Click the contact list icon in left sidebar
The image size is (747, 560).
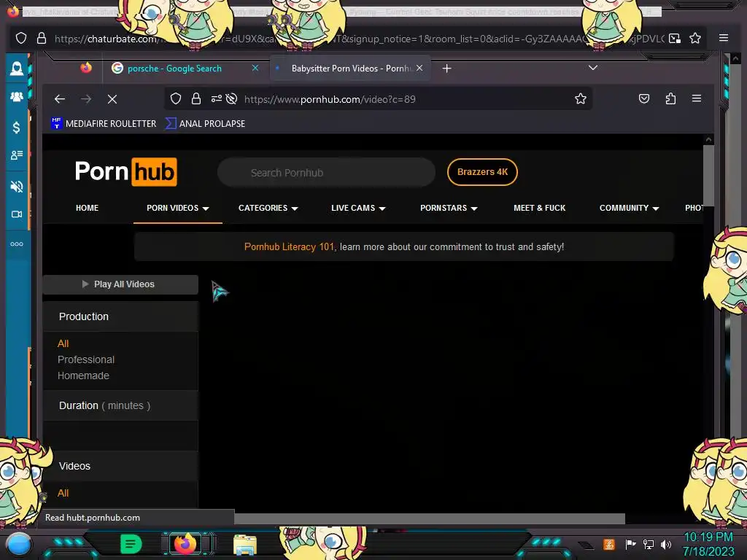(17, 155)
